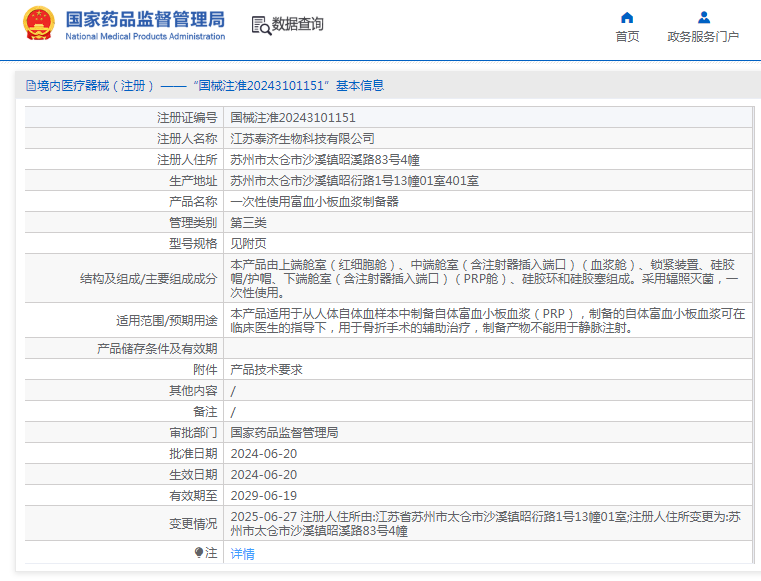This screenshot has height=581, width=761.
Task: Click the 政务服务门户 text link
Action: (703, 36)
